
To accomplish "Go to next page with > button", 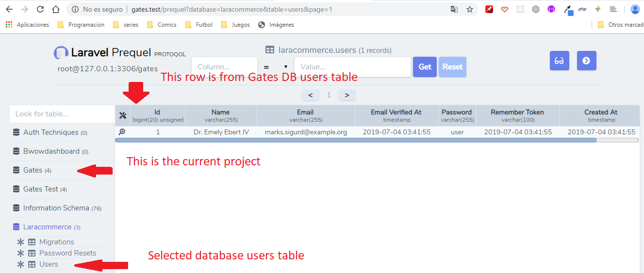I will 347,95.
